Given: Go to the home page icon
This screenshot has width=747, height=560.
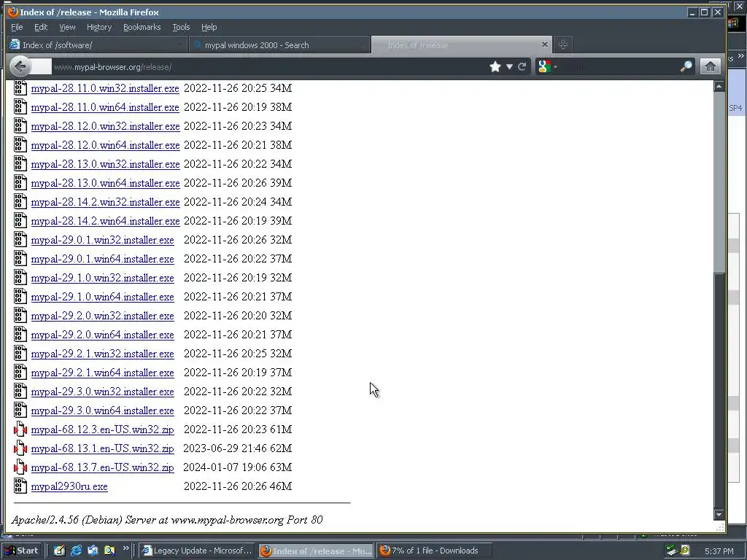Looking at the screenshot, I should (x=710, y=66).
